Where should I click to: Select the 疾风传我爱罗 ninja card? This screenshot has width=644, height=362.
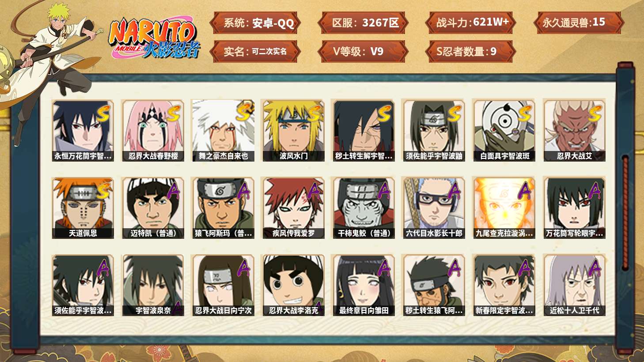293,208
